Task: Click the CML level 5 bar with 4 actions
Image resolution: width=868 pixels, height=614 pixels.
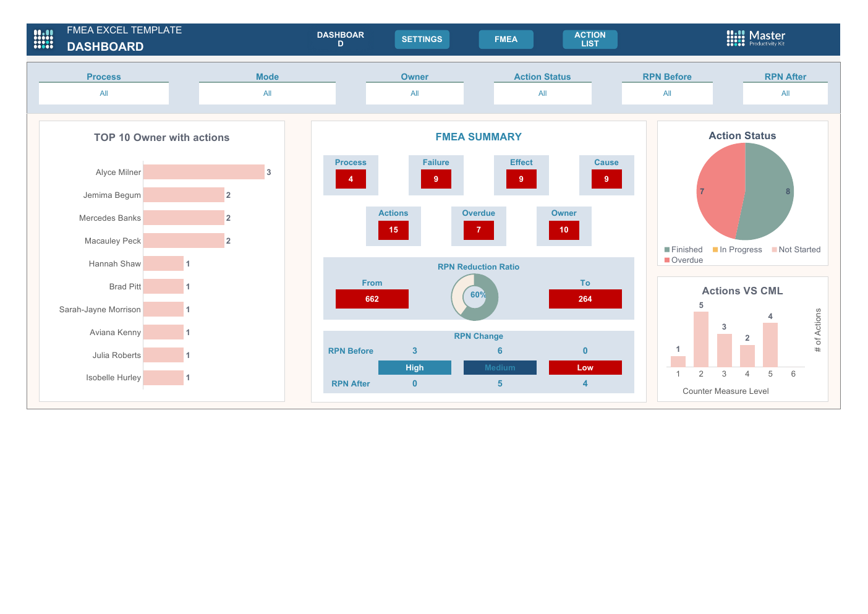Action: point(770,344)
